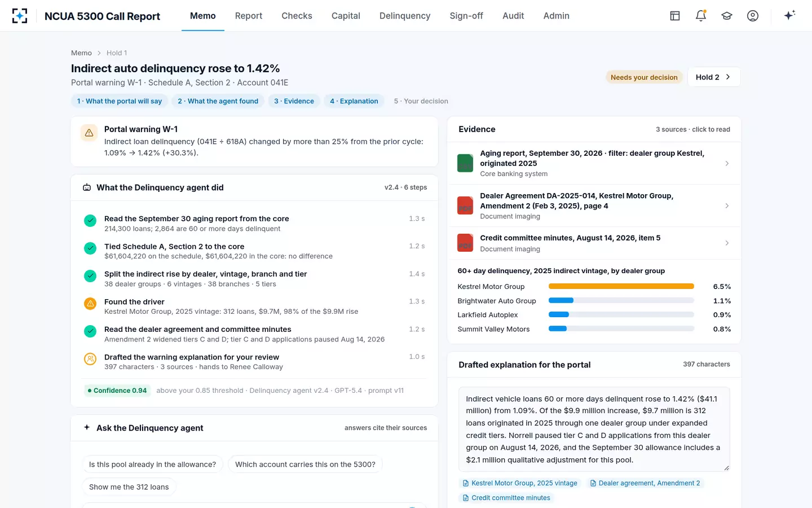
Task: Click the handoff icon for 'Drafted the warning explanation'
Action: pyautogui.click(x=90, y=359)
